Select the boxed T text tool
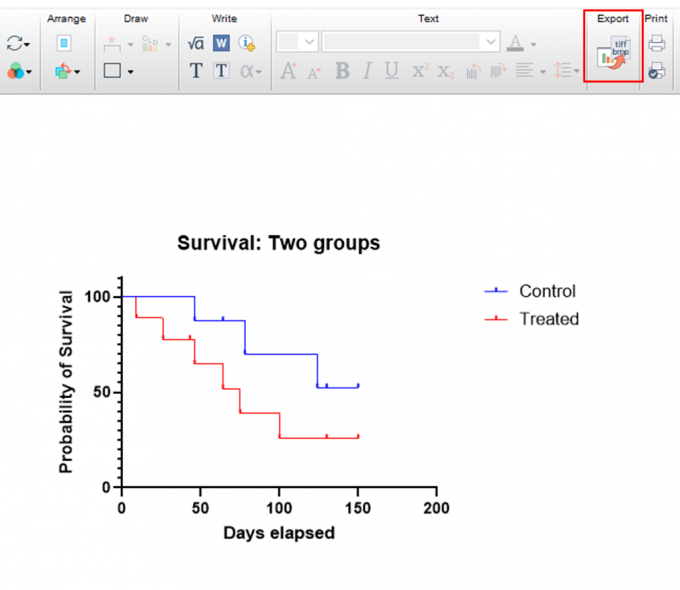 pos(221,71)
